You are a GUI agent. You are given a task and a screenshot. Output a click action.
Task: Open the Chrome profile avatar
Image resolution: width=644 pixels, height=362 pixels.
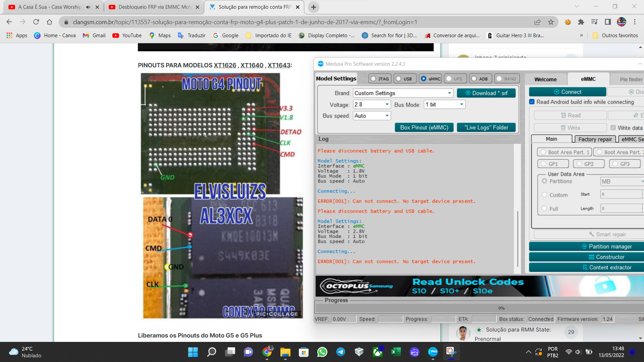click(x=622, y=22)
